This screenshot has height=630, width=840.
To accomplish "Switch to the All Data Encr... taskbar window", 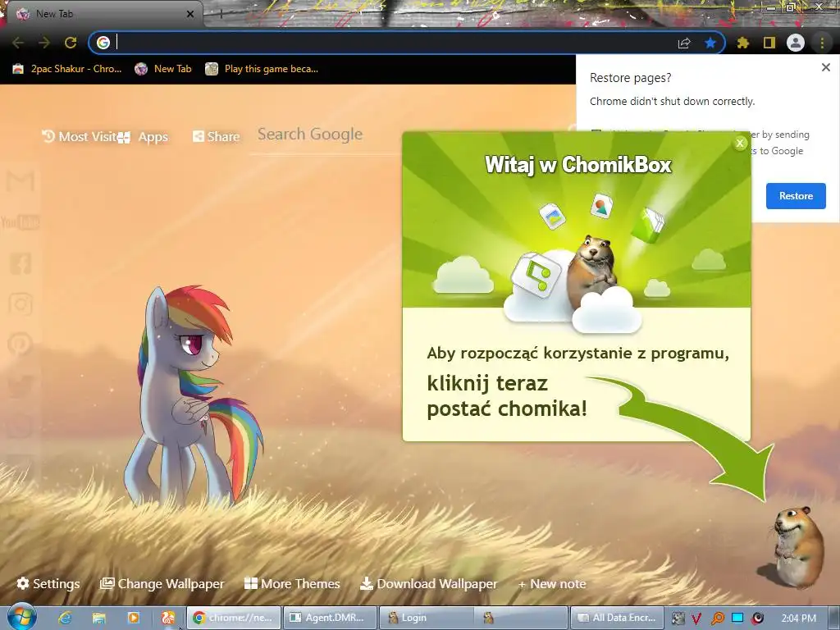I will (617, 618).
